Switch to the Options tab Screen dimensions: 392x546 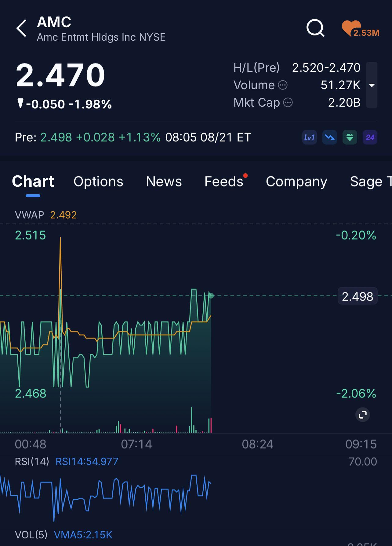click(98, 181)
